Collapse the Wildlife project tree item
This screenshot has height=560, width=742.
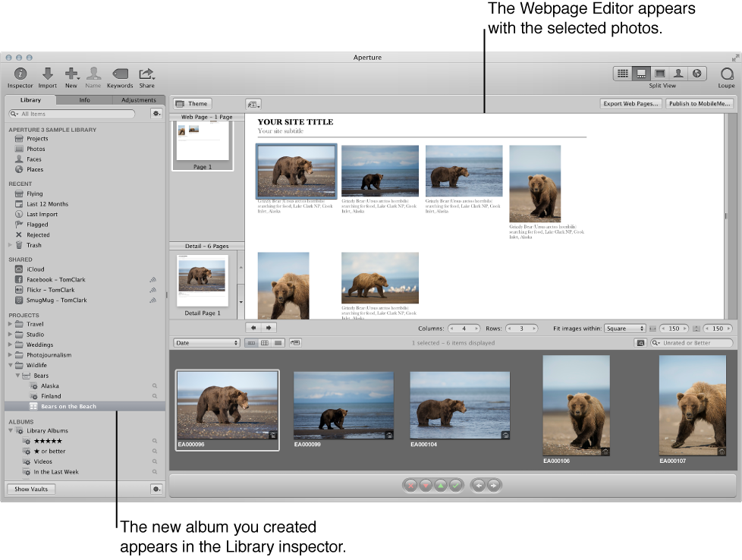pyautogui.click(x=9, y=365)
